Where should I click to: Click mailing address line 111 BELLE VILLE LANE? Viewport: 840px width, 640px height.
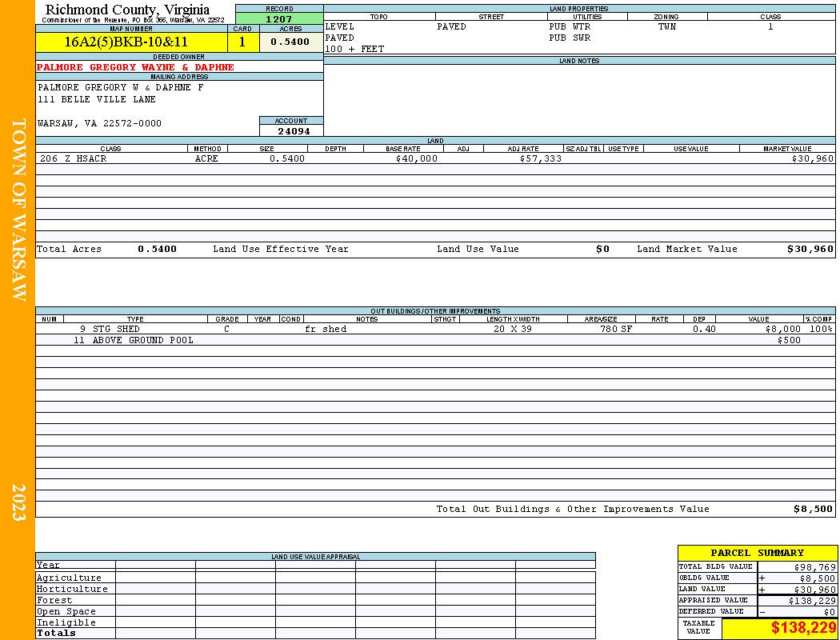[x=97, y=100]
